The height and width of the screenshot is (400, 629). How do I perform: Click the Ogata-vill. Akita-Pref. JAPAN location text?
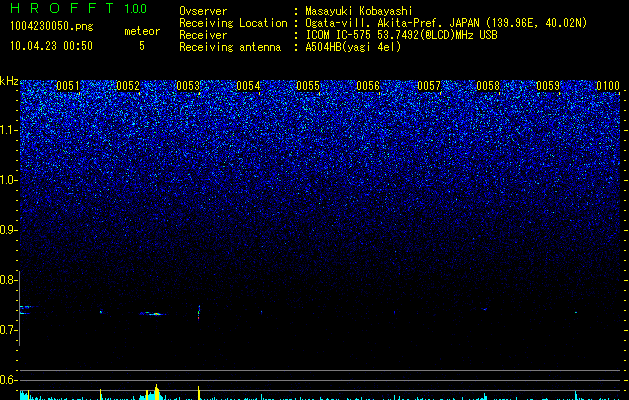pos(446,23)
